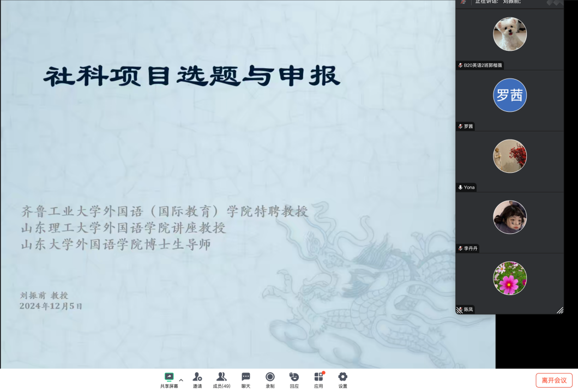Screen dimensions: 578x392
Task: Open 设置 settings gear icon
Action: coord(342,377)
